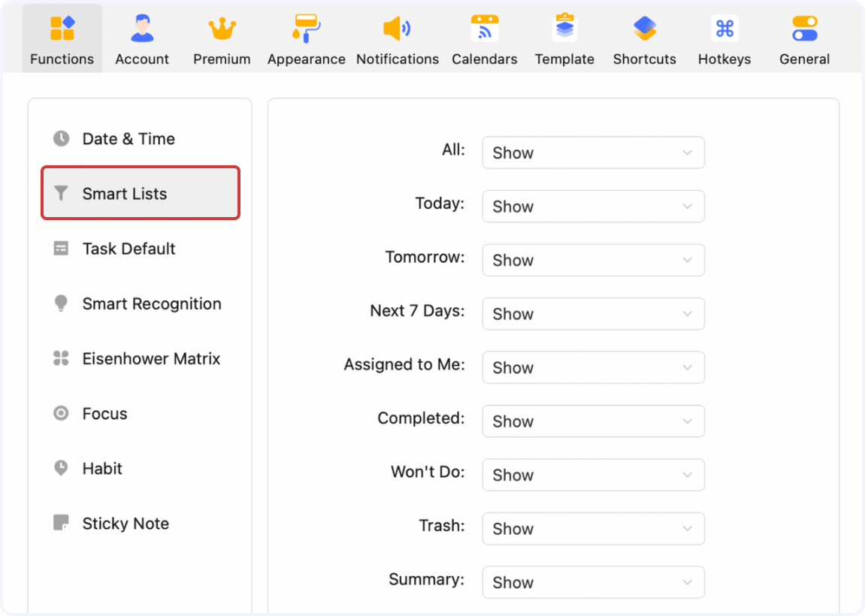Switch to the Notifications tab

[x=397, y=38]
